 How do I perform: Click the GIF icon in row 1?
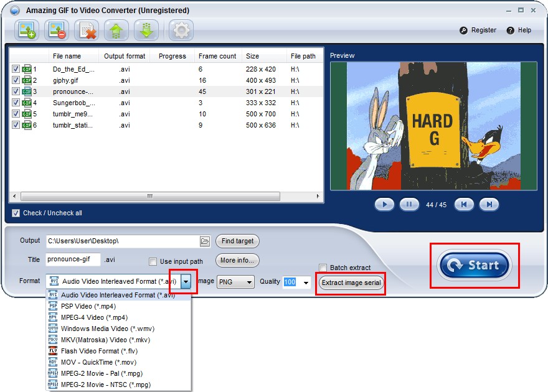click(27, 69)
